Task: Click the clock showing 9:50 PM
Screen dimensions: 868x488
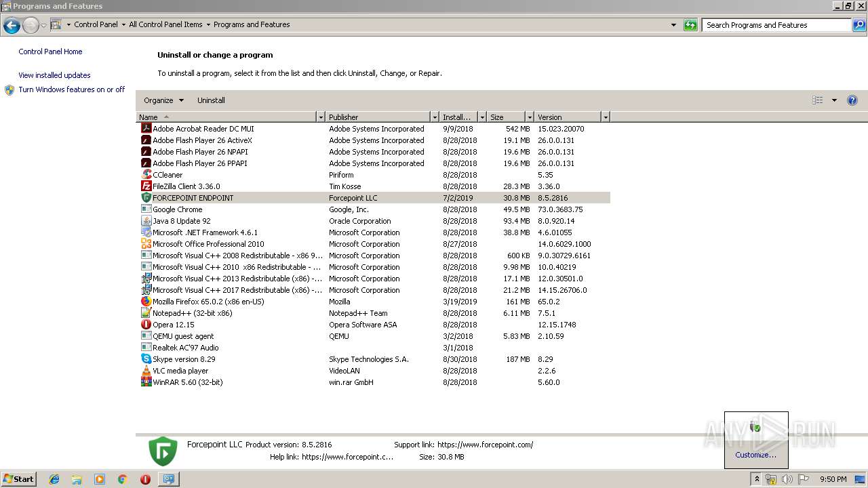Action: coord(833,479)
